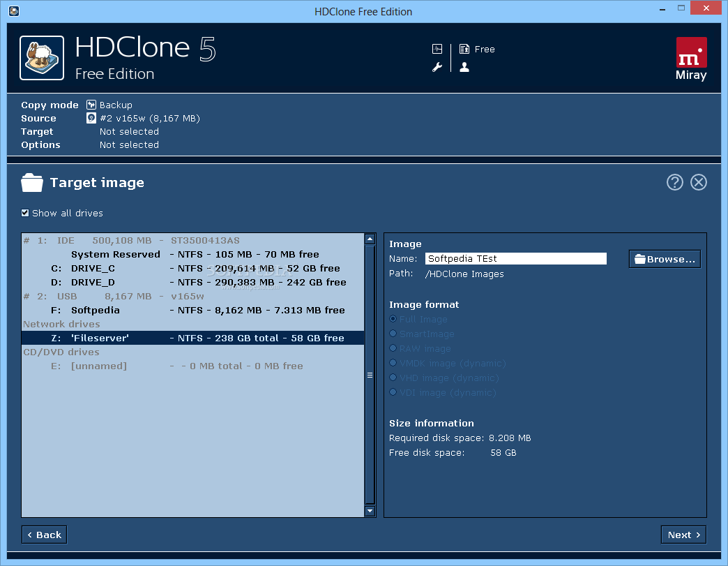728x566 pixels.
Task: Click the Target image folder icon
Action: click(x=32, y=183)
